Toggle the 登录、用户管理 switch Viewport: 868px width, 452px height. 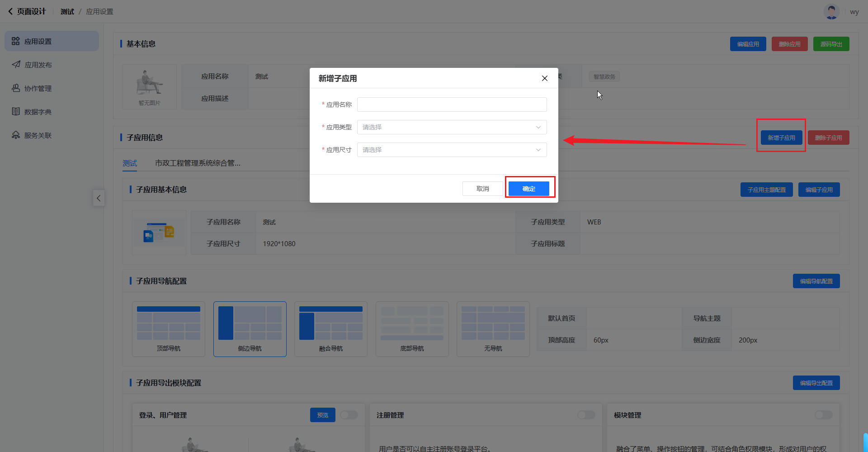click(x=349, y=415)
